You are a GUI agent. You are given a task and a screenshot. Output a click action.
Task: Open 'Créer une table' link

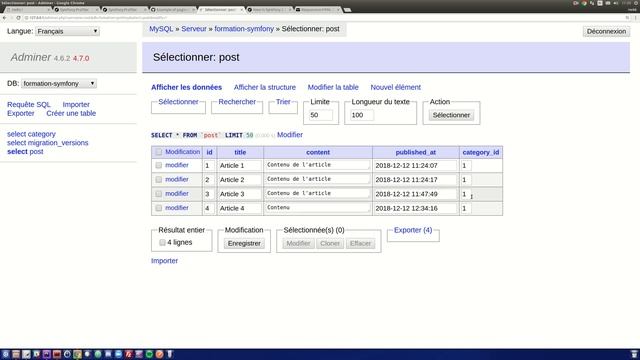tap(71, 113)
